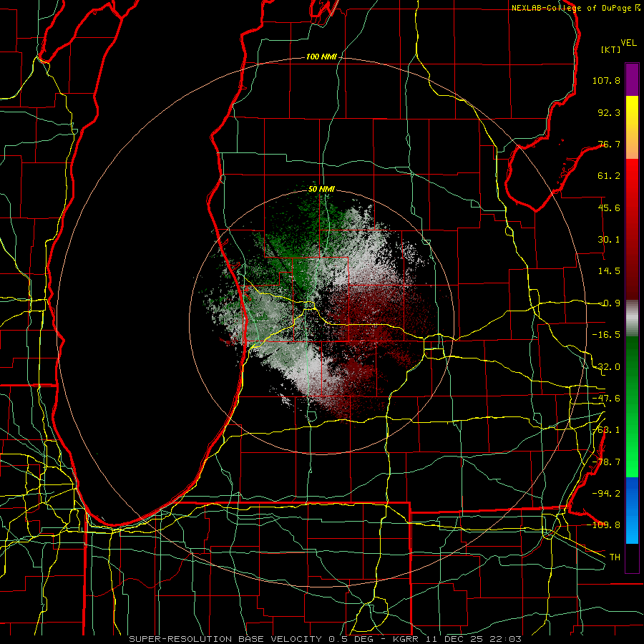Click the -16.5 velocity scale value
The image size is (644, 644).
606,335
